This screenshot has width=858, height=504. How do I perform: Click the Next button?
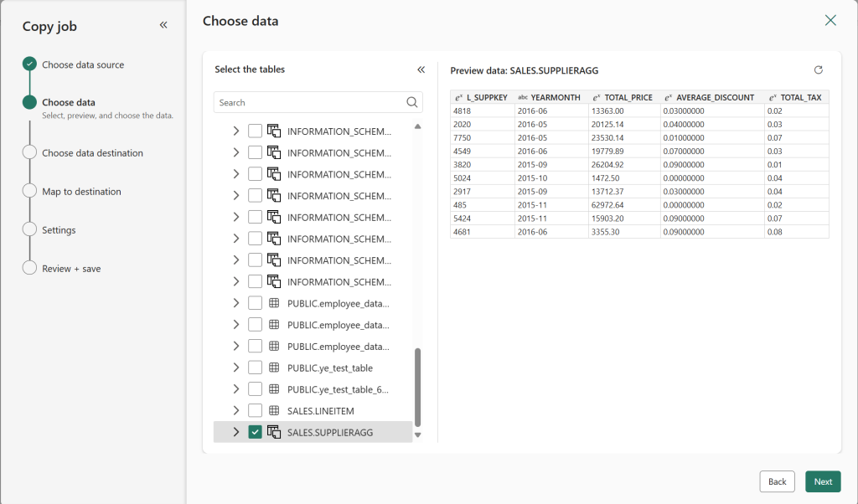tap(822, 481)
